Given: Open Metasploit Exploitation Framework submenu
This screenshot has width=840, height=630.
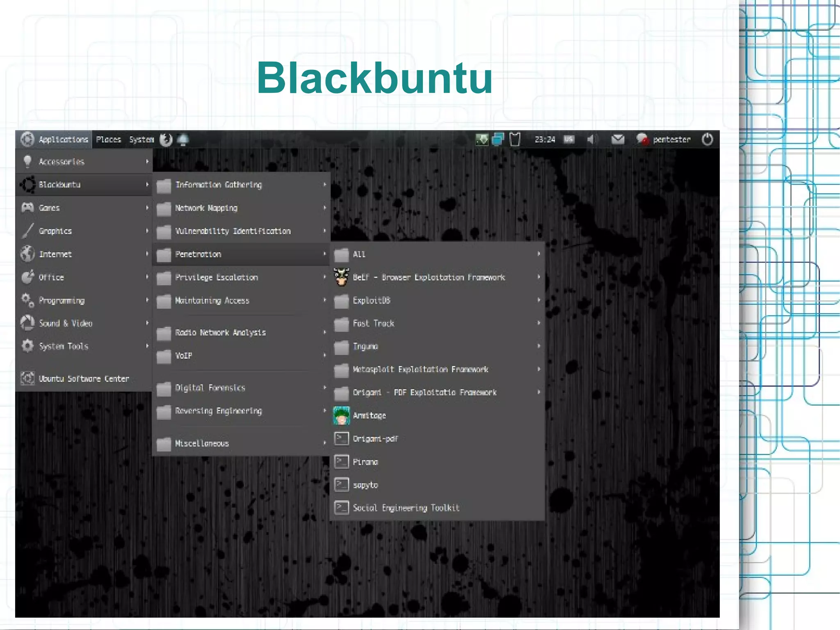Looking at the screenshot, I should point(437,369).
